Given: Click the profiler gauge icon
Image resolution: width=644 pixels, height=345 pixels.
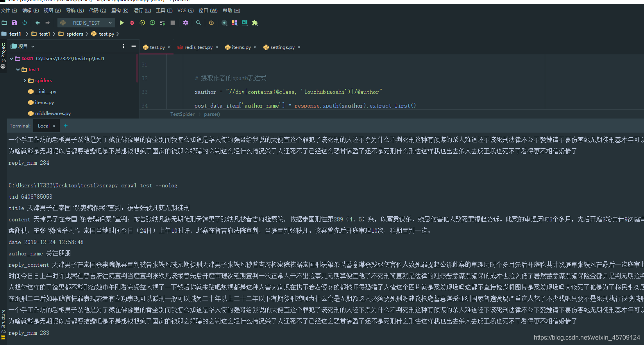Looking at the screenshot, I should tap(152, 23).
